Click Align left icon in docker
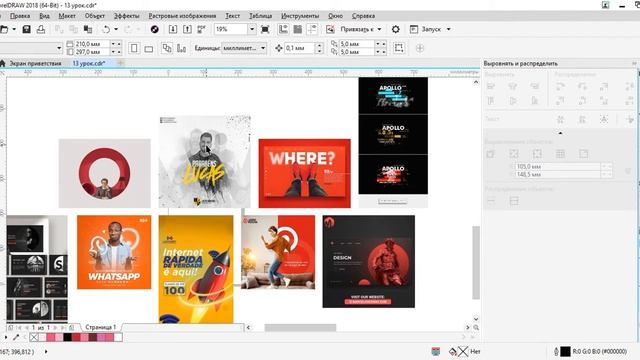 pyautogui.click(x=491, y=87)
